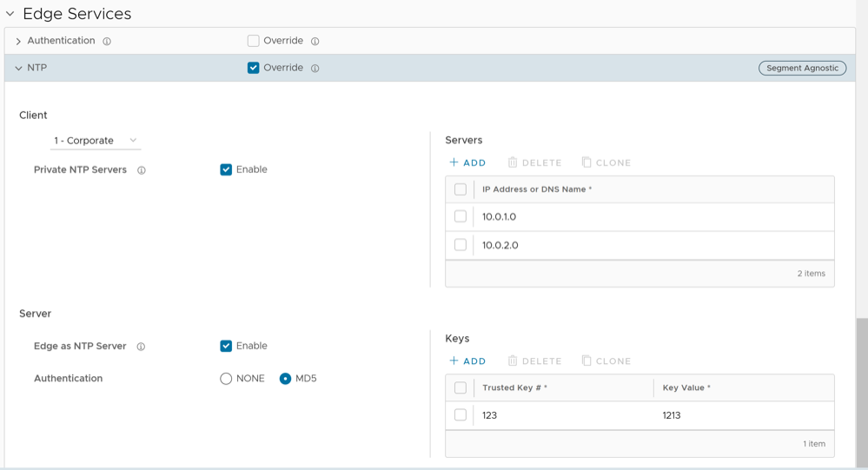Screen dimensions: 868x470
Task: Uncheck the NTP Override checkbox
Action: tap(253, 68)
